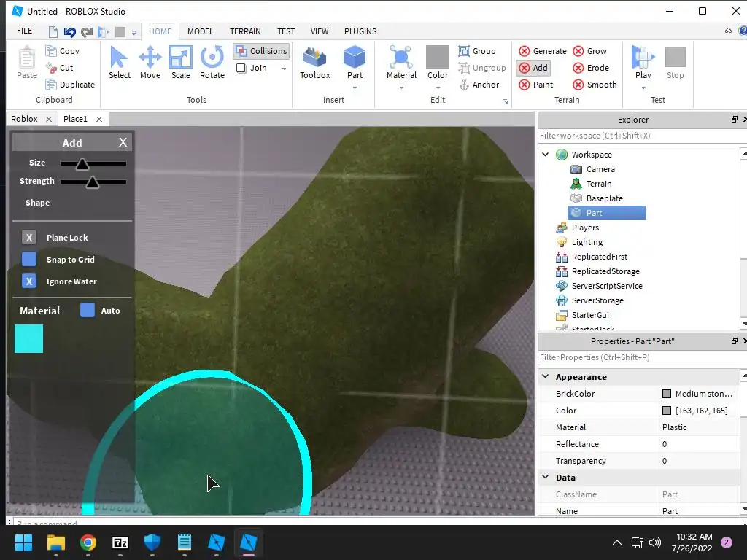
Task: Open the TEST tab
Action: (286, 31)
